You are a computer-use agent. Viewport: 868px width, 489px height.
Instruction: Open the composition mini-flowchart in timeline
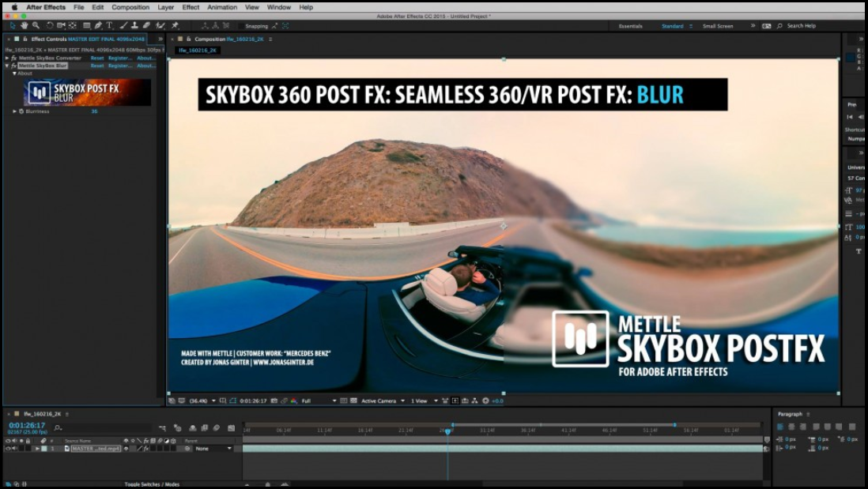tap(162, 428)
